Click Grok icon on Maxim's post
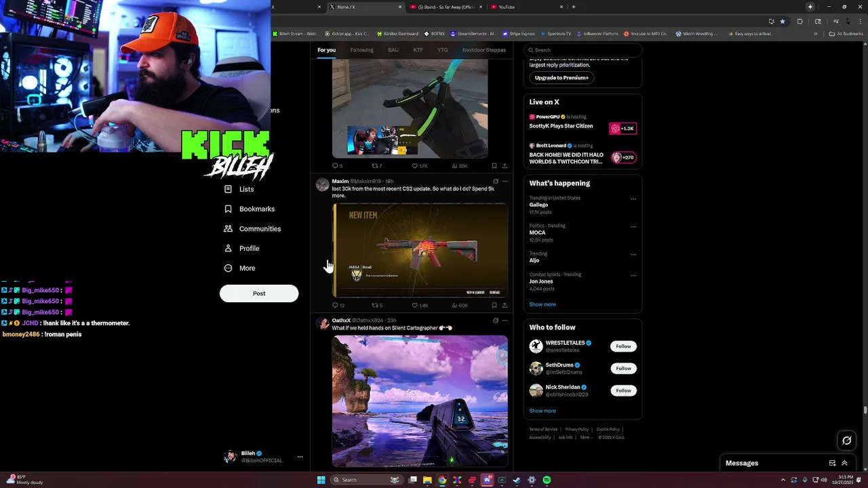The height and width of the screenshot is (488, 868). point(495,181)
